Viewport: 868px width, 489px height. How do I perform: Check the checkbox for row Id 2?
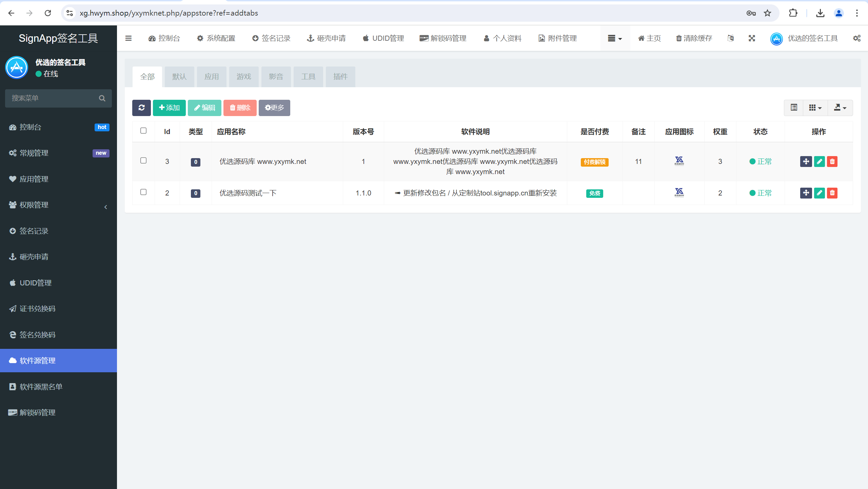pos(143,192)
